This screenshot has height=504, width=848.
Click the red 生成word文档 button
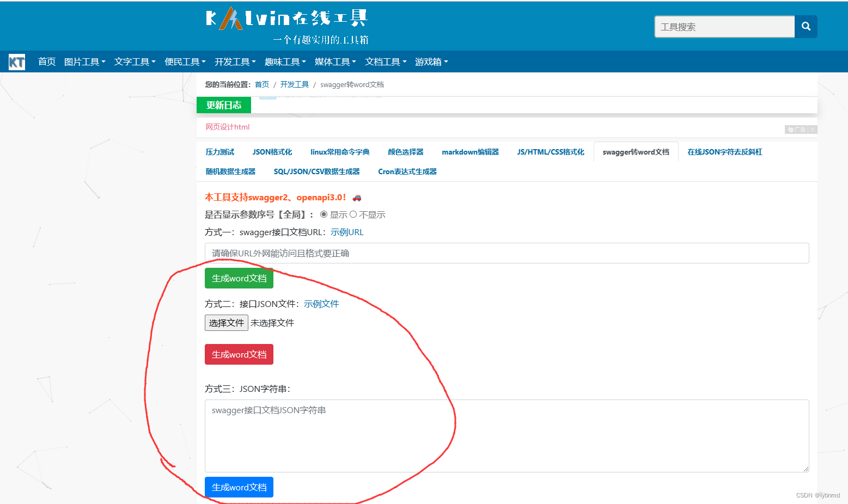click(239, 354)
